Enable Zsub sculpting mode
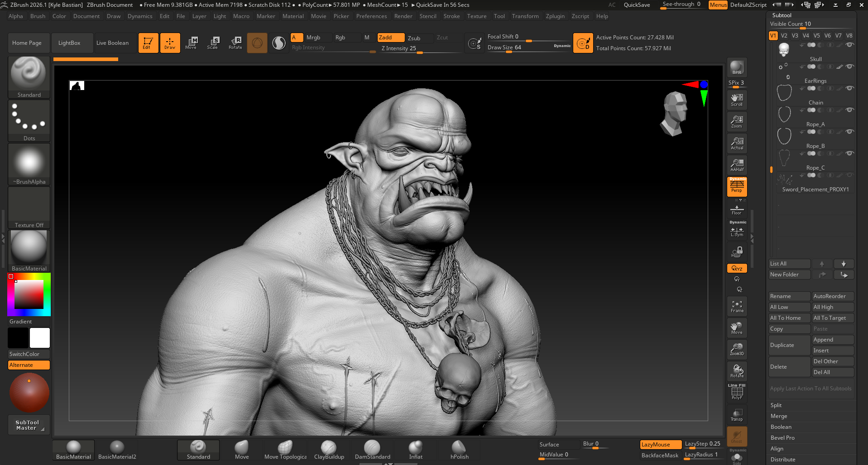This screenshot has width=868, height=465. [x=419, y=38]
